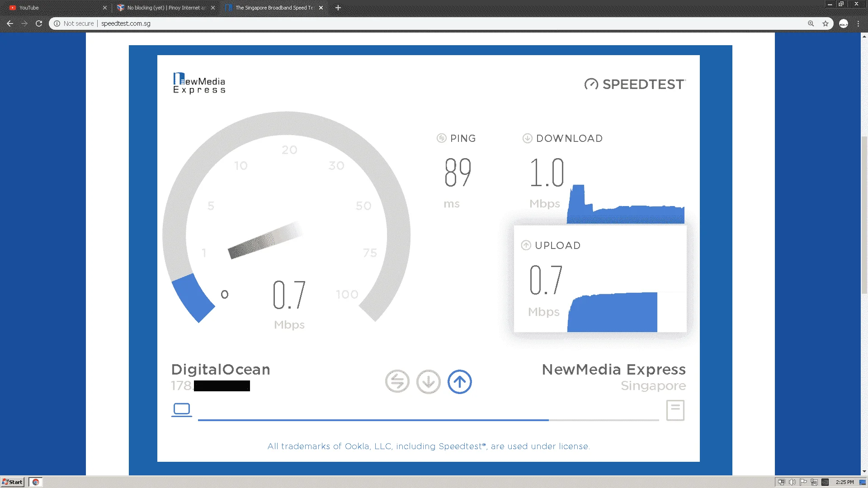
Task: Click the speedometer gauge needle
Action: [265, 240]
